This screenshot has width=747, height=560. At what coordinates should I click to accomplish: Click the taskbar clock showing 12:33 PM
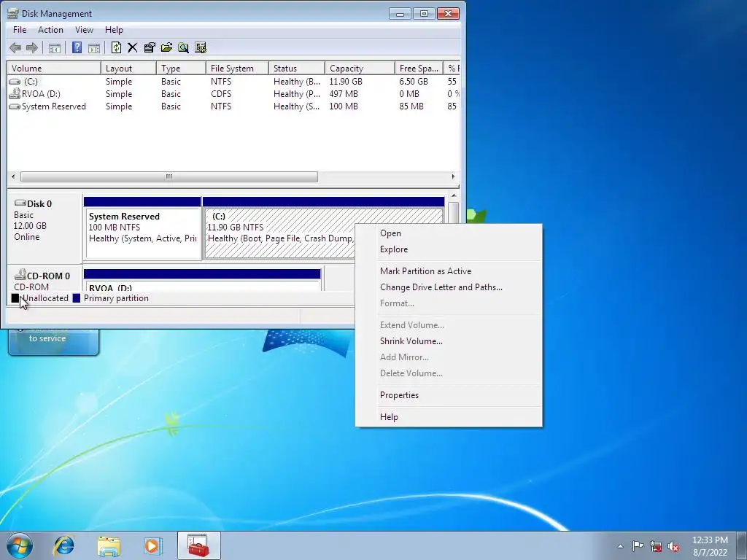click(x=710, y=546)
